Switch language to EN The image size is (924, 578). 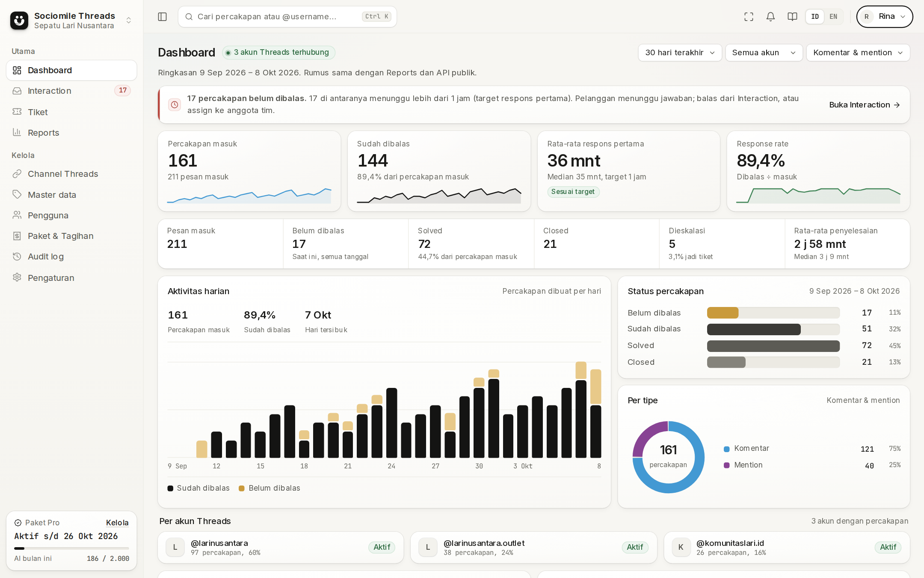tap(833, 17)
